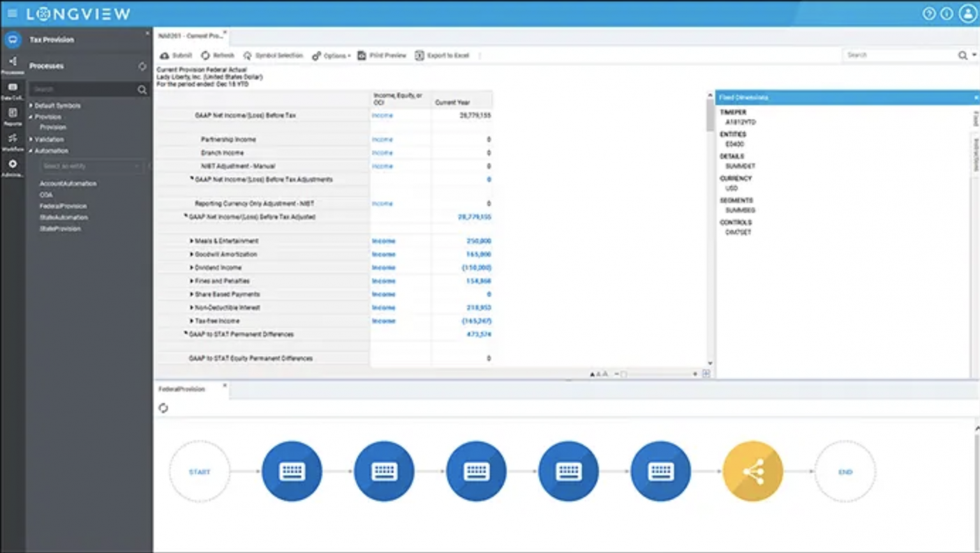Select the NAV201 Current Provision tab
Viewport: 980px width, 553px height.
(x=191, y=36)
